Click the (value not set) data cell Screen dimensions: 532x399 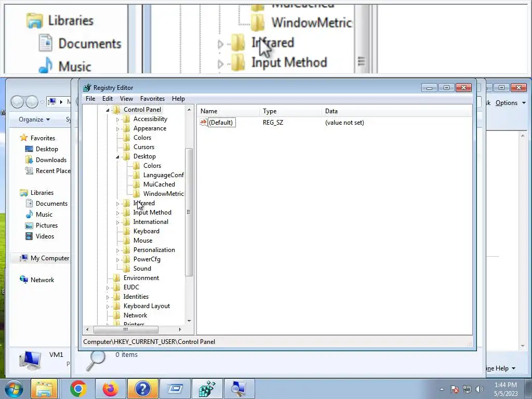344,123
